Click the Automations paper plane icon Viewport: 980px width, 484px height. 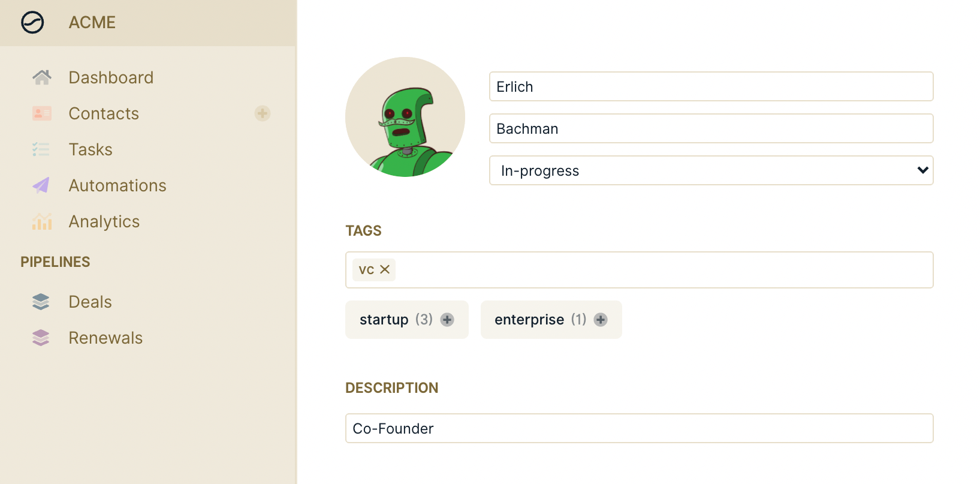click(x=41, y=185)
